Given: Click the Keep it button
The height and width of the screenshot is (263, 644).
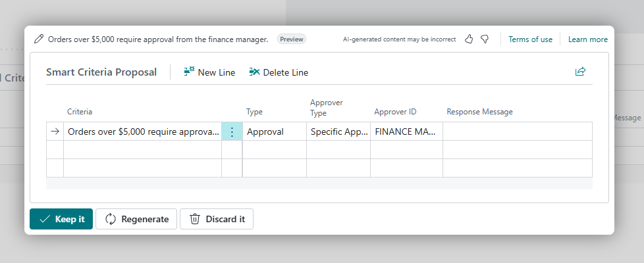Looking at the screenshot, I should (x=61, y=219).
